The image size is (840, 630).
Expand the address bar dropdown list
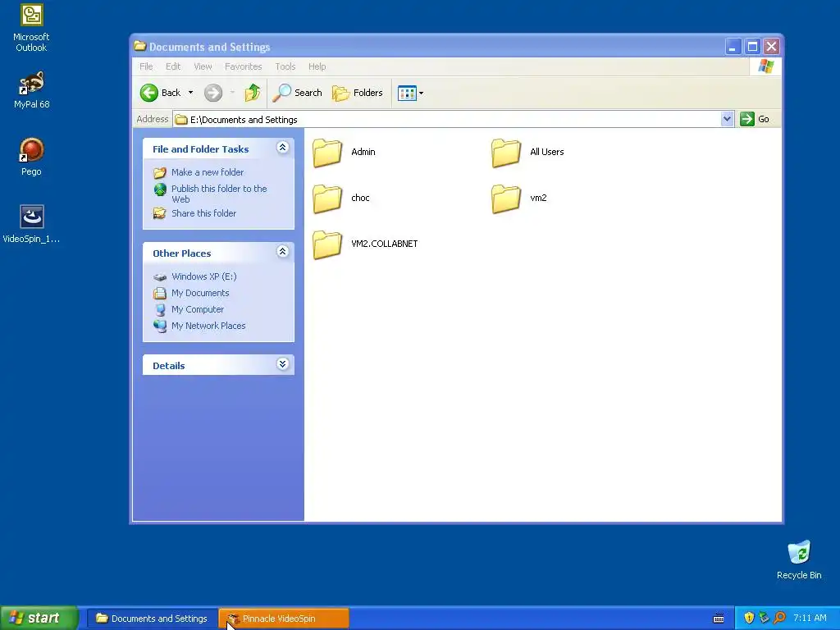tap(727, 119)
